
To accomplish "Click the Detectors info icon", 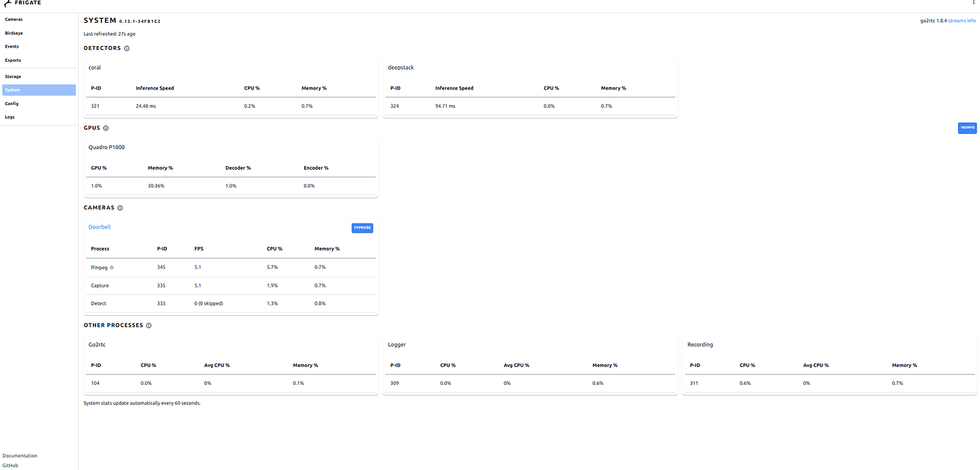I will tap(126, 48).
